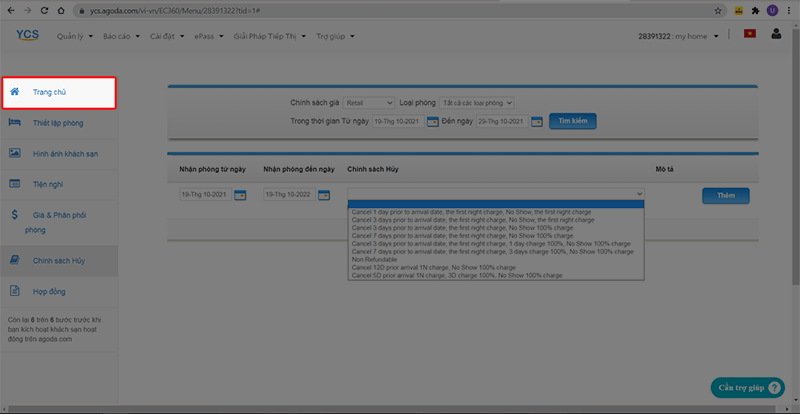The image size is (800, 414).
Task: Click the user account profile icon
Action: 776,35
